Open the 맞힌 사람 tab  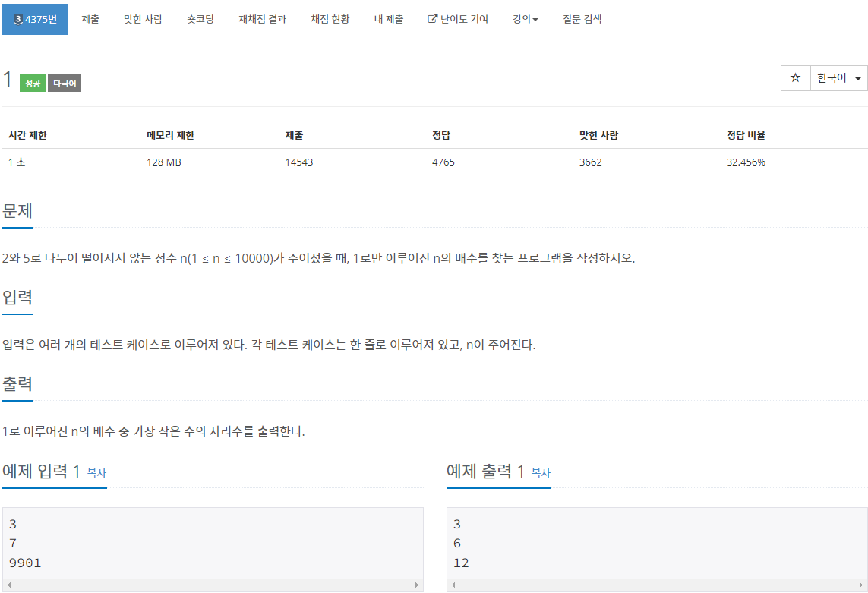(143, 20)
